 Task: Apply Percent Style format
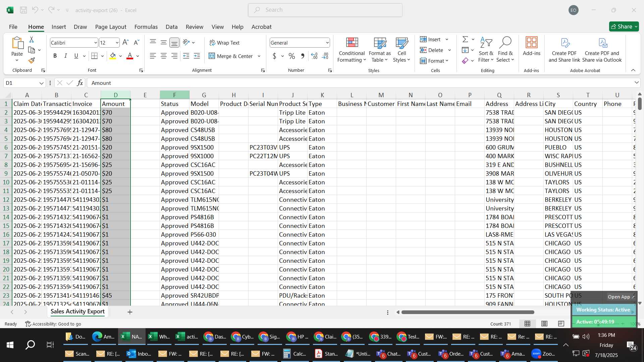point(292,56)
